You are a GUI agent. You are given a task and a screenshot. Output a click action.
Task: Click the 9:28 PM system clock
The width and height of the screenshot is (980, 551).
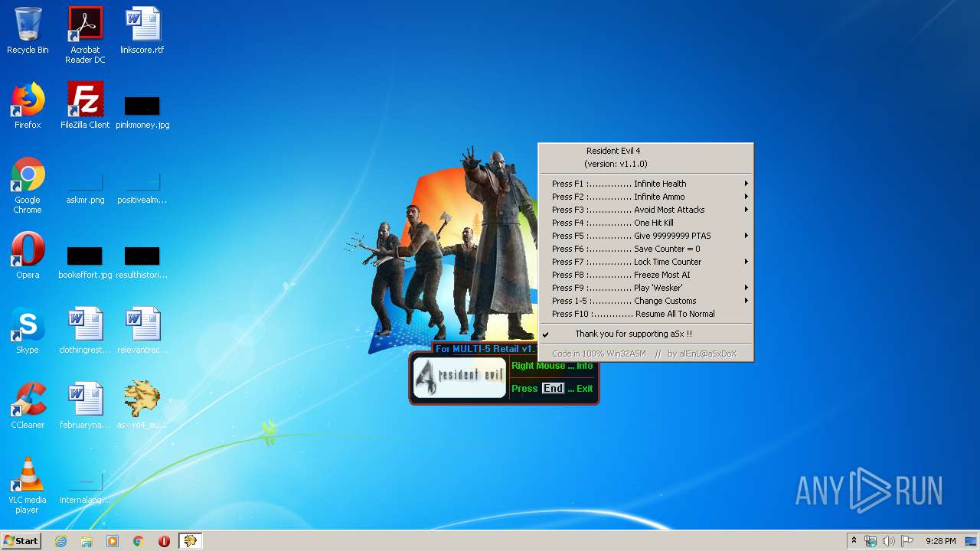tap(940, 541)
